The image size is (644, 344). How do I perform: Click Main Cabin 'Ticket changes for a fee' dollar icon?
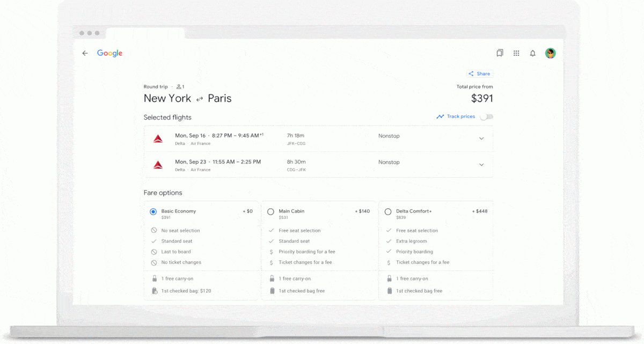pyautogui.click(x=271, y=262)
